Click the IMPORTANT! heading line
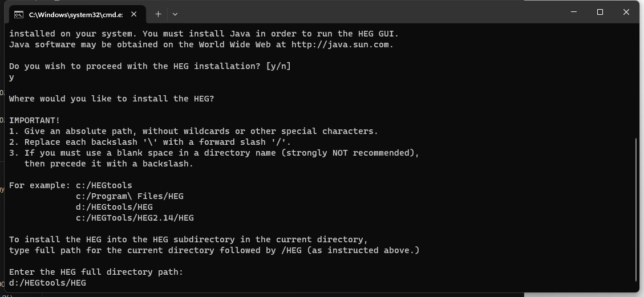 pos(34,120)
